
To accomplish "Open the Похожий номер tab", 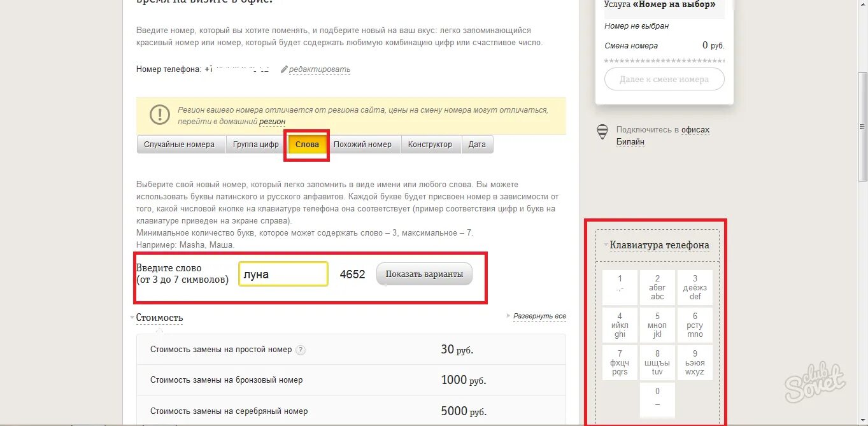I will [363, 145].
